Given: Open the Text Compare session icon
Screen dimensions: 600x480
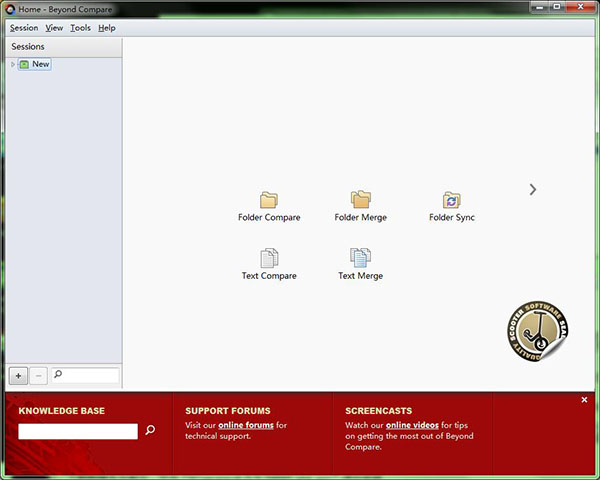Looking at the screenshot, I should 268,258.
